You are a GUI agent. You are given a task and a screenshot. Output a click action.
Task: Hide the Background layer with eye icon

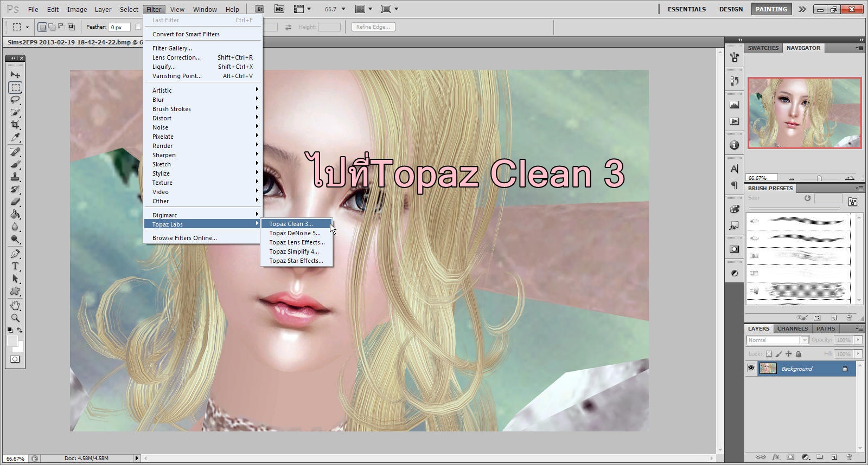[751, 369]
